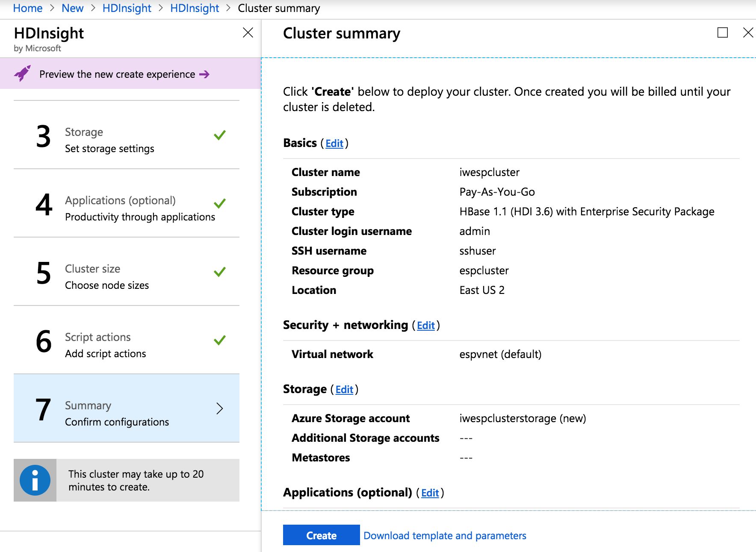The height and width of the screenshot is (552, 756).
Task: Go to Home breadcrumb
Action: click(x=28, y=8)
